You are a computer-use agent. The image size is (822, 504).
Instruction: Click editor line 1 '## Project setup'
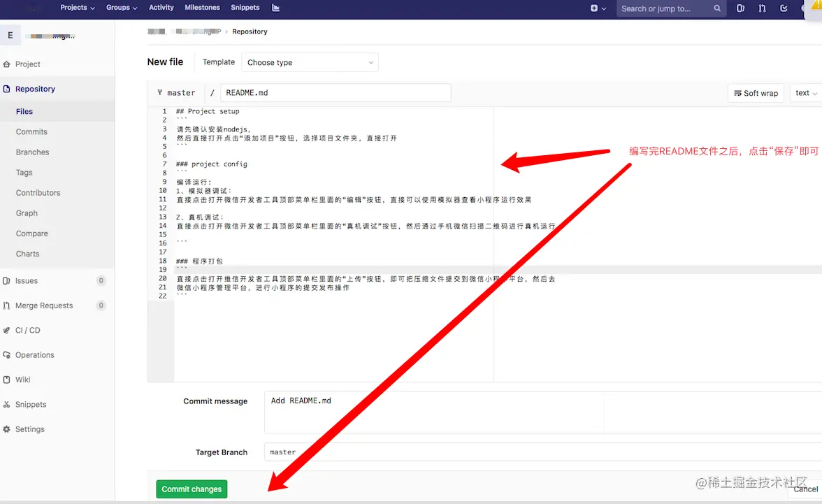pos(208,111)
